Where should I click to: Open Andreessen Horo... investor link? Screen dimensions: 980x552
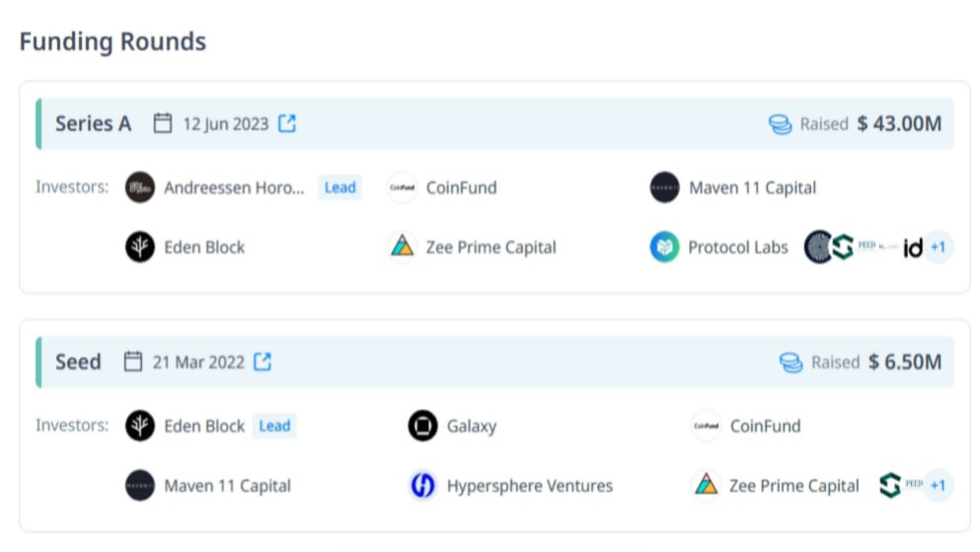(234, 189)
